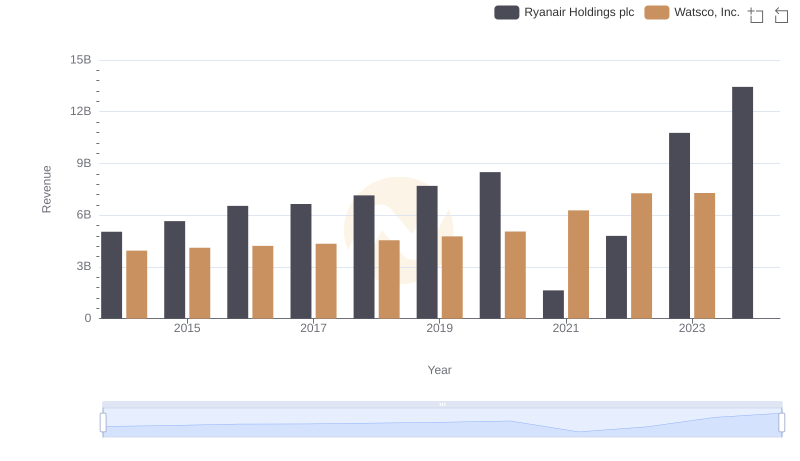Click the zoom reset back icon
The width and height of the screenshot is (800, 461).
781,15
